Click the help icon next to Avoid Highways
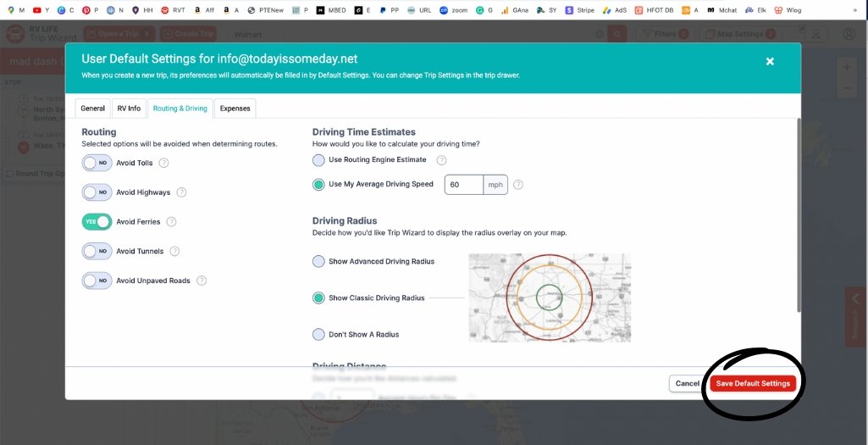The width and height of the screenshot is (868, 445). click(181, 192)
